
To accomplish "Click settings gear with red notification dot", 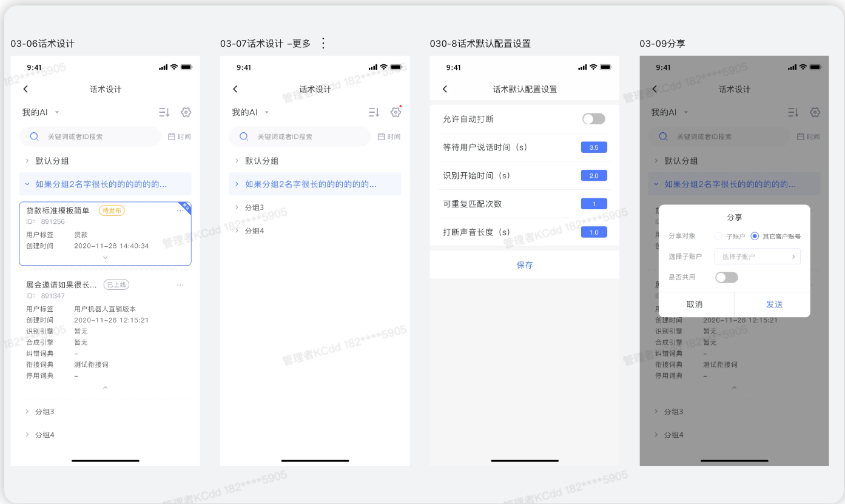I will click(396, 112).
